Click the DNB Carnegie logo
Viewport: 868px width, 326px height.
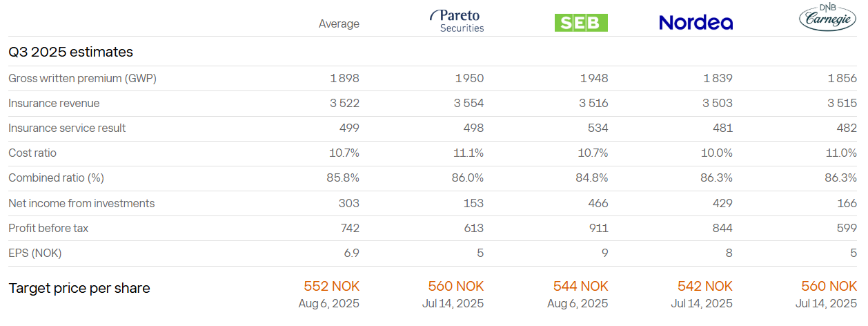tap(828, 19)
